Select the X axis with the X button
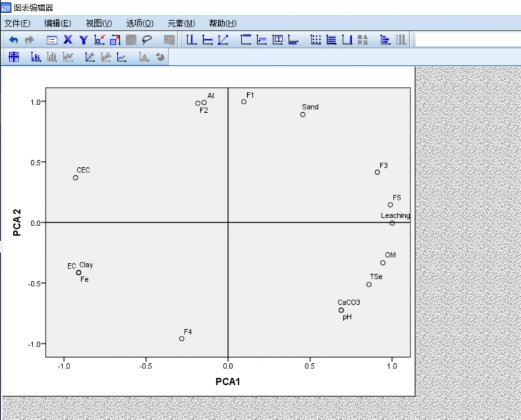 click(x=68, y=40)
